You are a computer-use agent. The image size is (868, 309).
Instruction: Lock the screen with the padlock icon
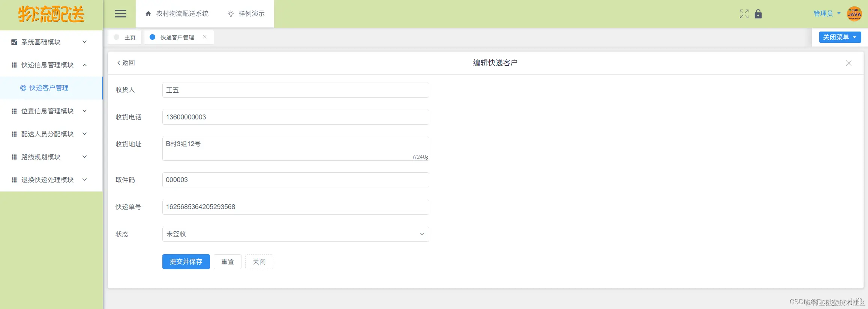(758, 14)
